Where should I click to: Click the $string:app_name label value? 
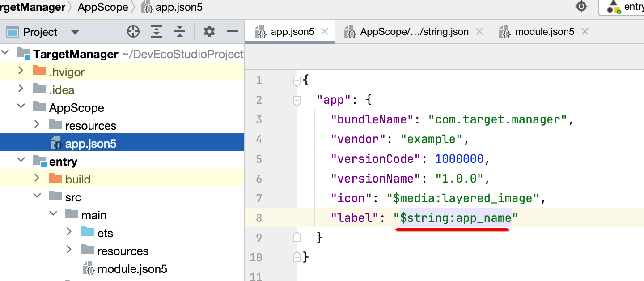455,218
